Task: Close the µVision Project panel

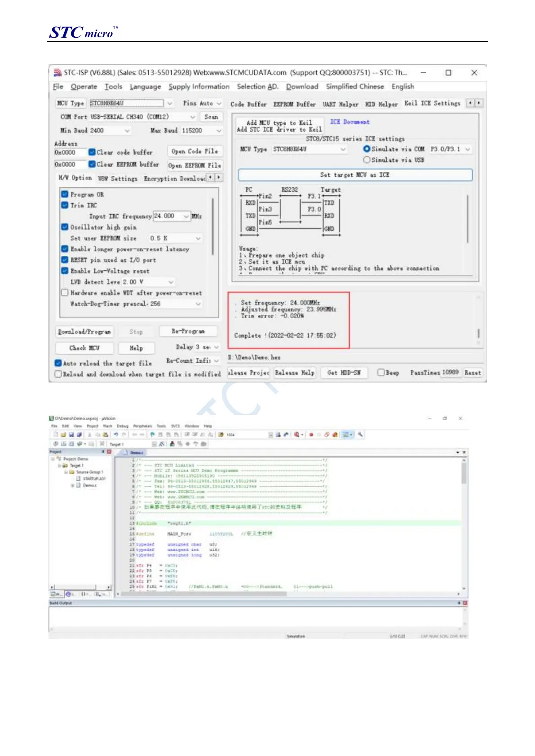Action: [109, 452]
